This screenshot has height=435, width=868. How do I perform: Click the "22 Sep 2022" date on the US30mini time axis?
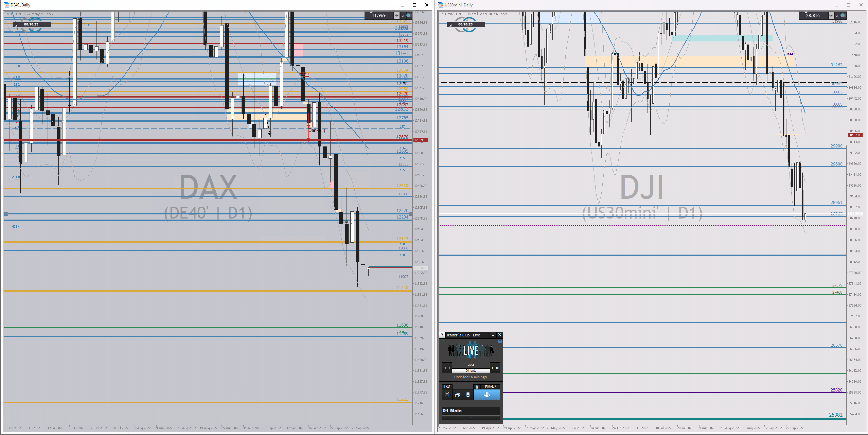[795, 428]
